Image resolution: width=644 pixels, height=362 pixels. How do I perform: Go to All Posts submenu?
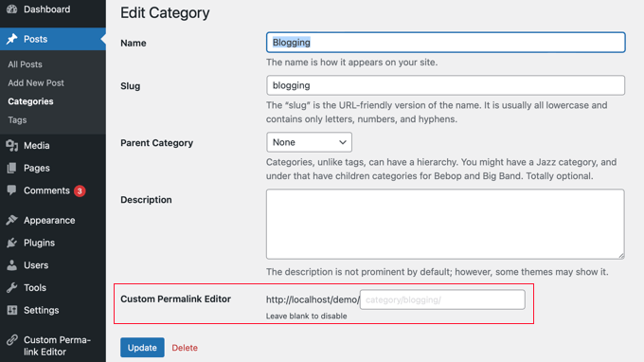point(25,64)
